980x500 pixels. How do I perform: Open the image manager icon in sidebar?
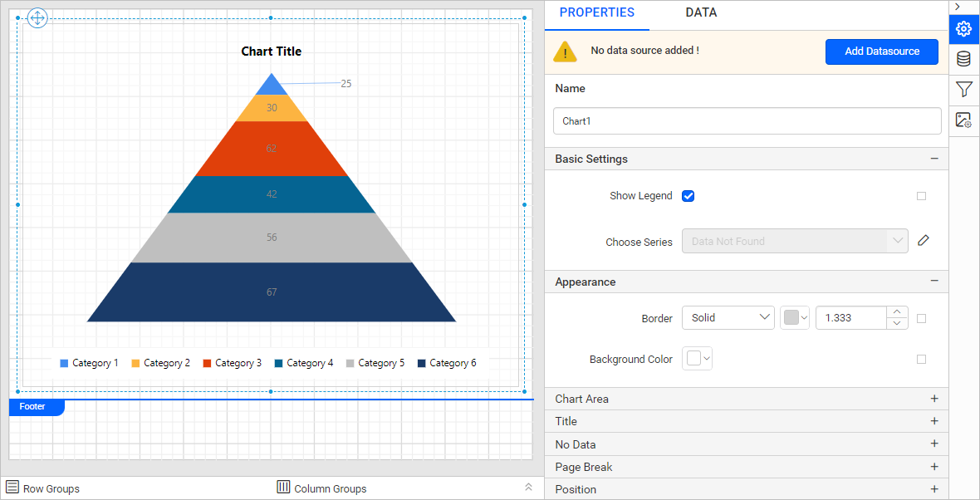tap(963, 120)
